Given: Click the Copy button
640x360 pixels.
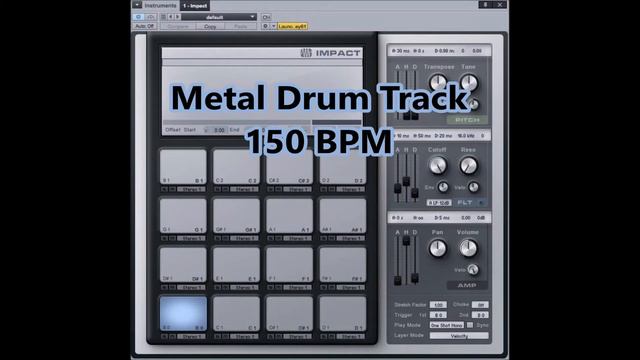Looking at the screenshot, I should pos(210,26).
